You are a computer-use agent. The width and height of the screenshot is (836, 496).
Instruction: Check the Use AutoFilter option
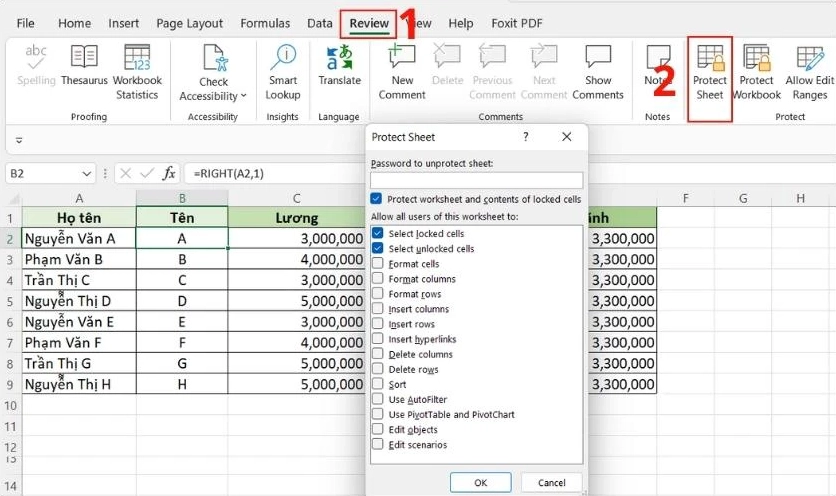click(x=377, y=398)
